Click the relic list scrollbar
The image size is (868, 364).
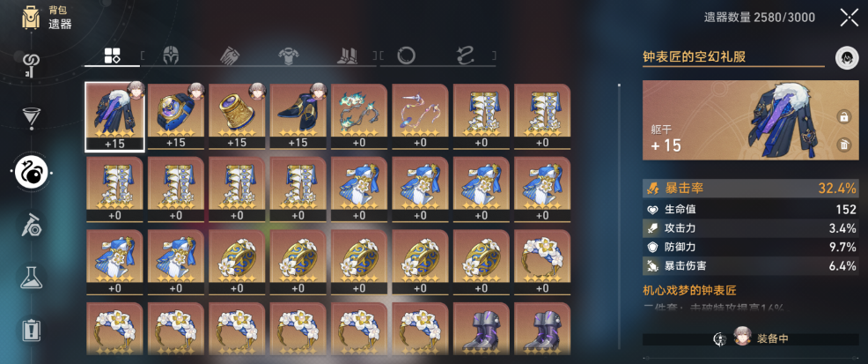(619, 219)
